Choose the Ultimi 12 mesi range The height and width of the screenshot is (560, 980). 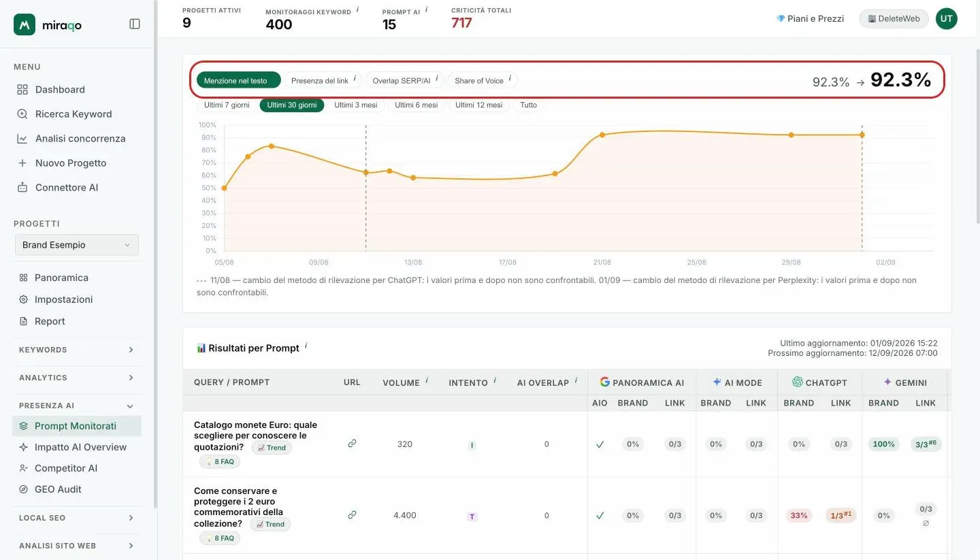tap(479, 105)
